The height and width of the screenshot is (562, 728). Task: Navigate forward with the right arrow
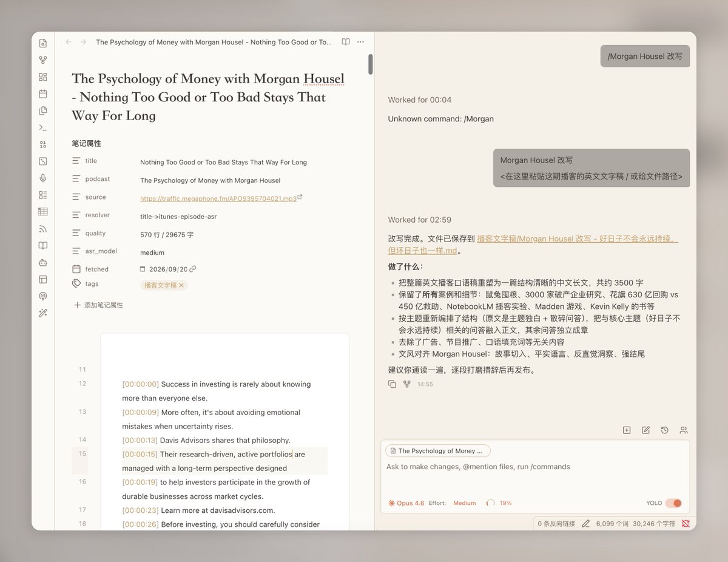tap(83, 42)
